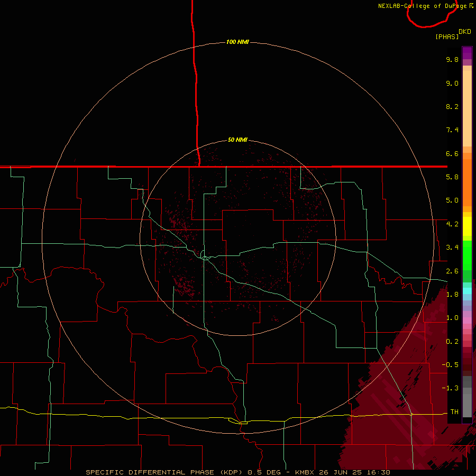Click the 100 NMI range ring label
The width and height of the screenshot is (476, 476).
coord(237,42)
